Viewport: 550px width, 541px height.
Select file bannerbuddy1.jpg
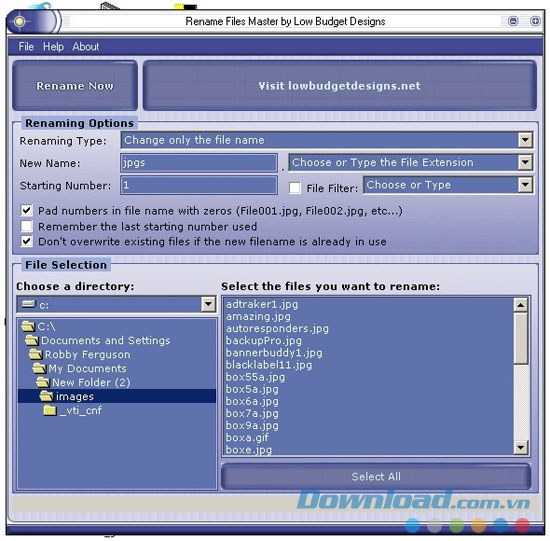point(274,353)
